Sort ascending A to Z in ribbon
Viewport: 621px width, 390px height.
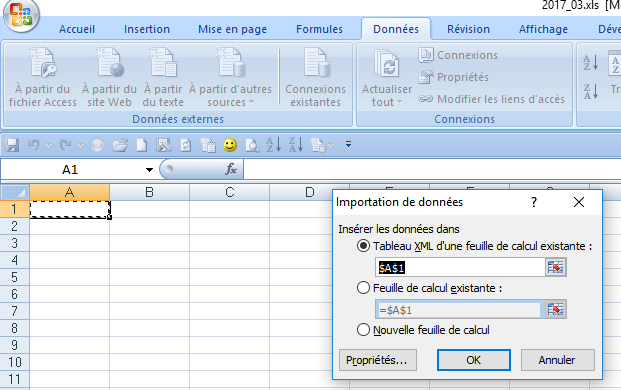coord(591,63)
